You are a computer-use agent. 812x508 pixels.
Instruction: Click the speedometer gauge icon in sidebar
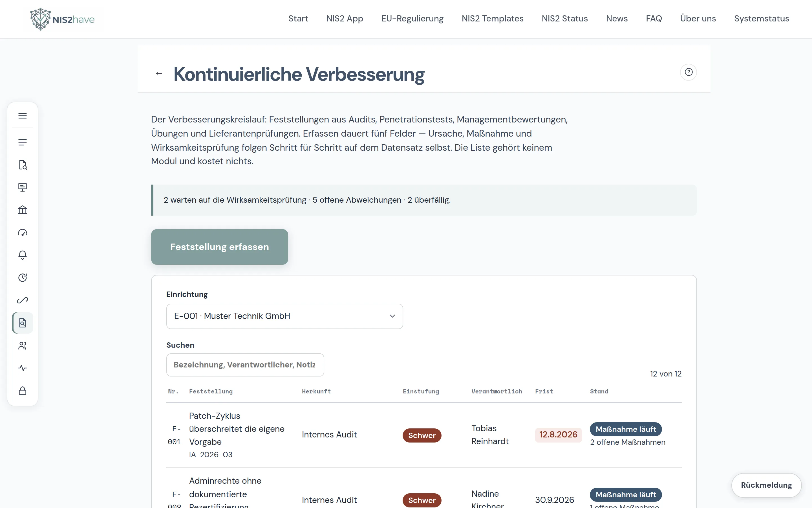(x=23, y=233)
